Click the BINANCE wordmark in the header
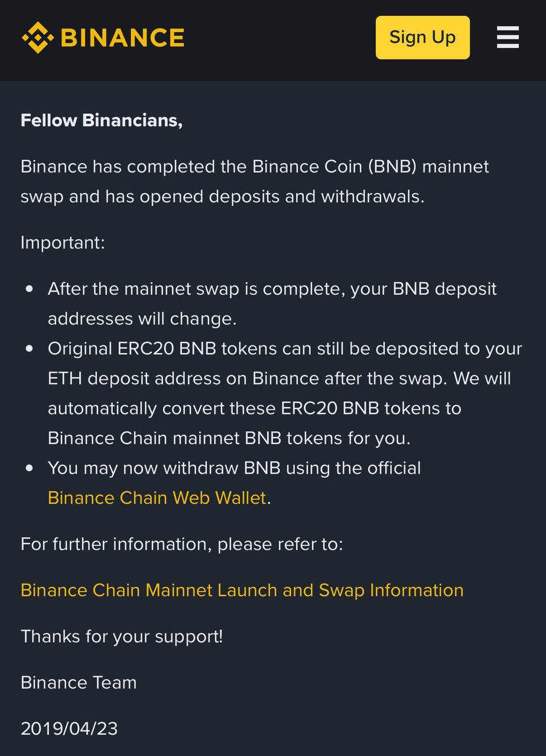Screen dimensions: 546x756 pos(122,38)
